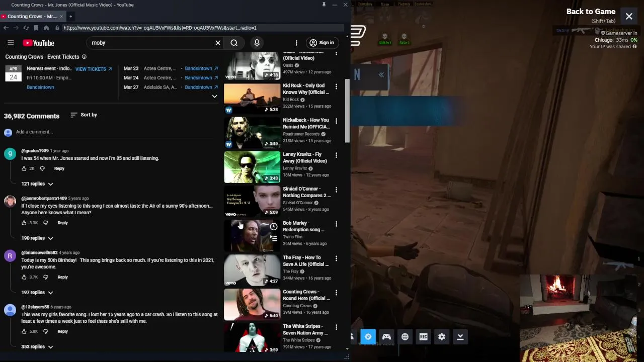Open the Steam overlay REC recording icon
The width and height of the screenshot is (644, 362).
pos(423,337)
